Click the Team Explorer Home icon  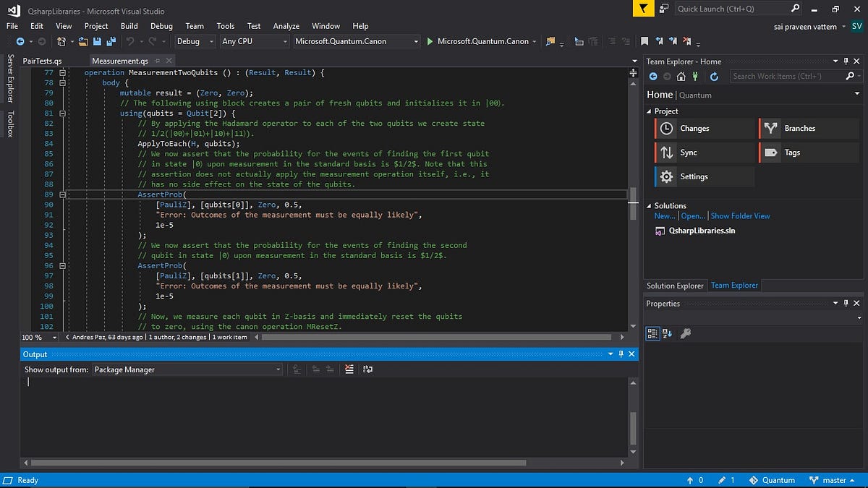click(681, 76)
